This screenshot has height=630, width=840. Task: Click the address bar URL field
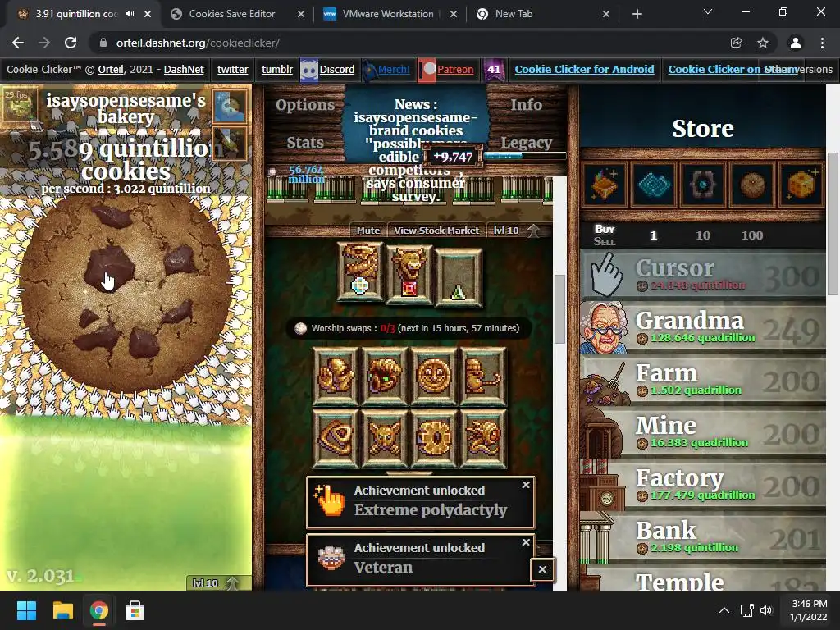click(407, 43)
